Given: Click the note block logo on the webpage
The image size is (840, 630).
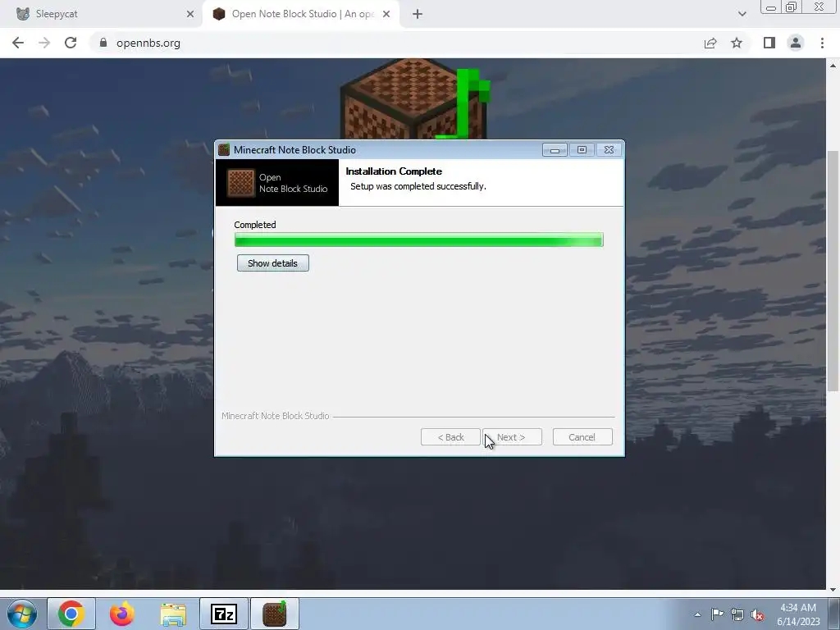Looking at the screenshot, I should coord(415,99).
